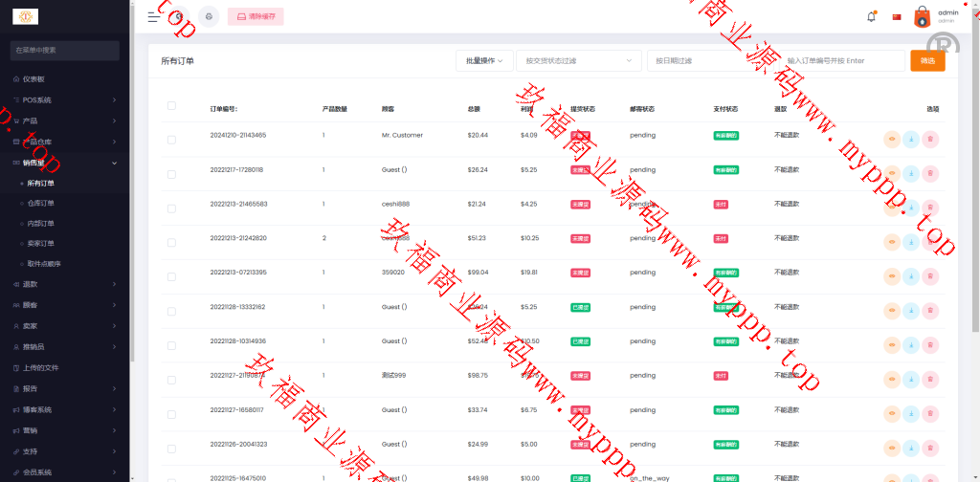Open 仓库订单 in the sidebar
This screenshot has height=482, width=980.
(x=41, y=203)
